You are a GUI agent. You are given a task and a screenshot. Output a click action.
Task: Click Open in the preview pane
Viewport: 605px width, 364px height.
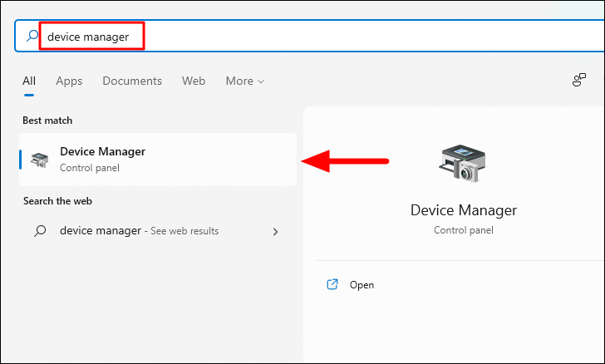tap(362, 285)
